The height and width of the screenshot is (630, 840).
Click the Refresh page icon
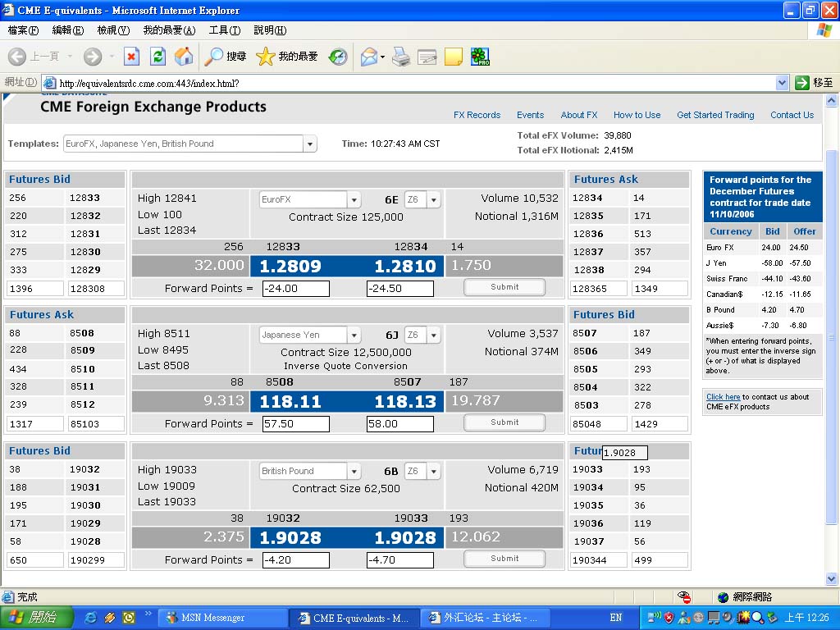tap(158, 57)
